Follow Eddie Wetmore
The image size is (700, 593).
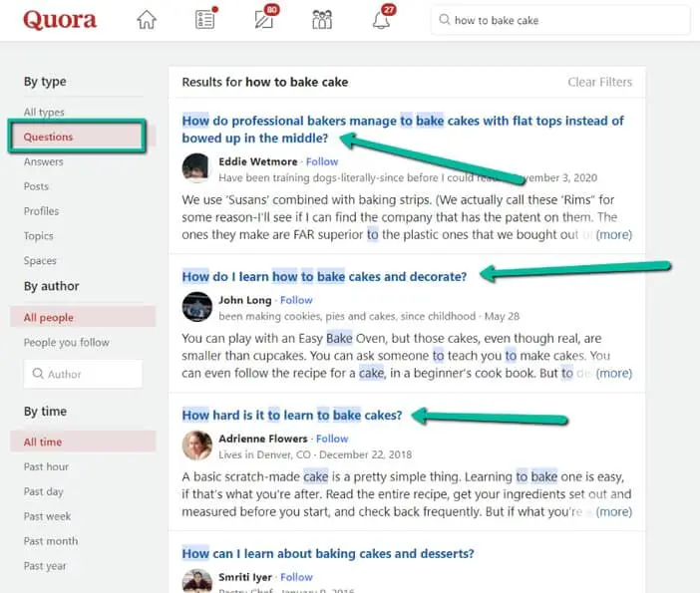(322, 161)
